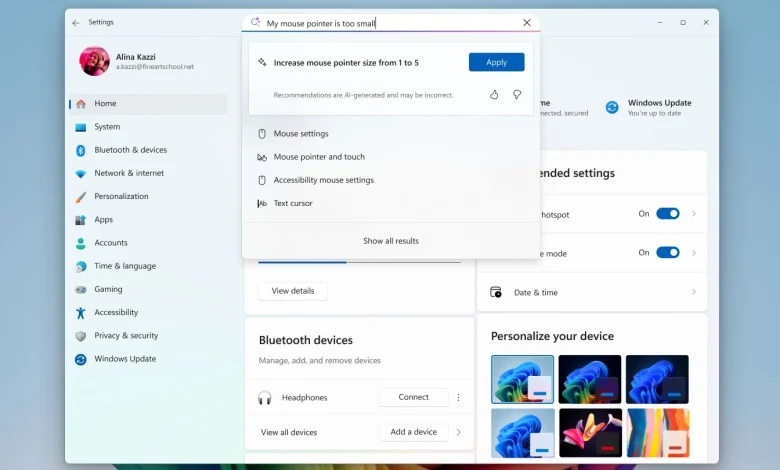Select the light bloom theme thumbnail
This screenshot has width=780, height=470.
pos(522,379)
